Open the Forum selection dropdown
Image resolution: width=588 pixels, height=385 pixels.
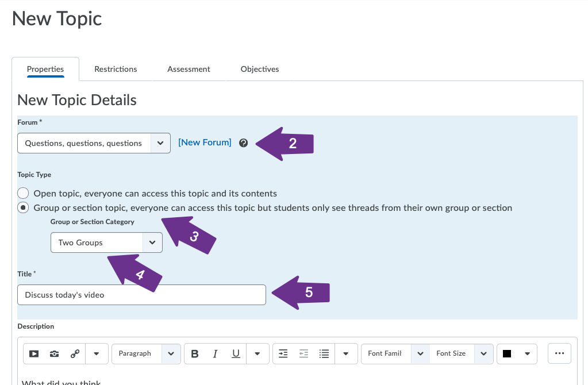coord(94,143)
